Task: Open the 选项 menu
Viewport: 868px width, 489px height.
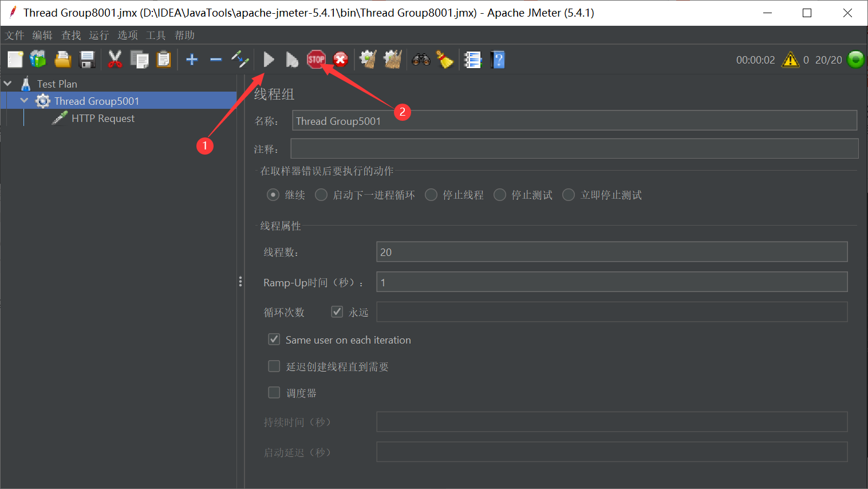Action: [127, 35]
